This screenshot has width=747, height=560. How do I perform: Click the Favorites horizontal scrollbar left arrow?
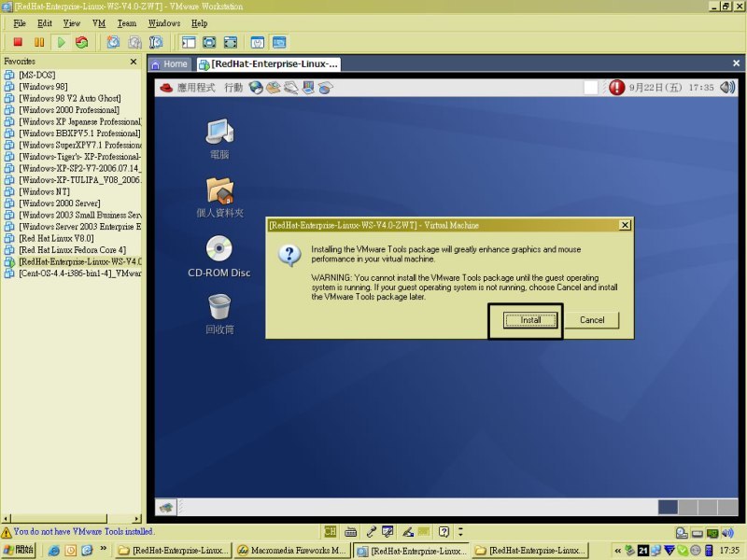[7, 518]
